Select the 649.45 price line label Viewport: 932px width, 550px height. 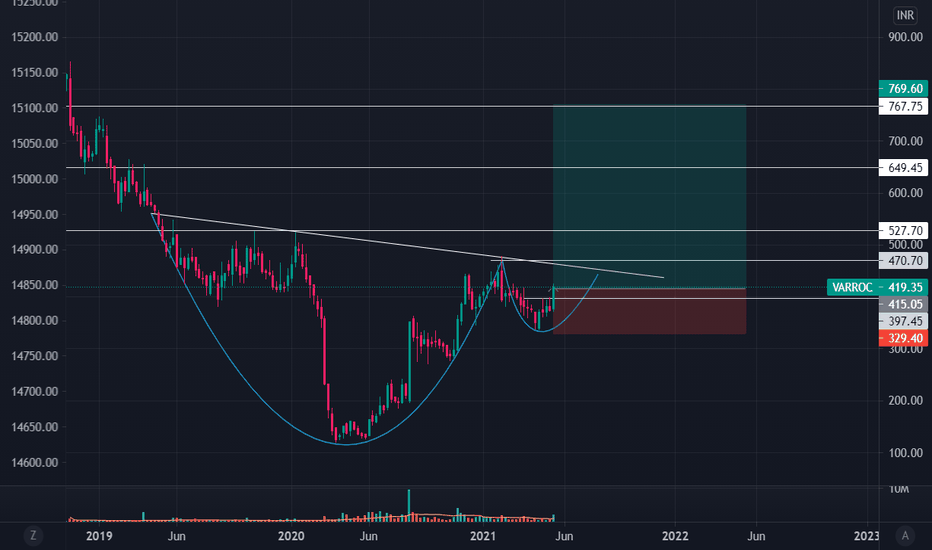pos(903,168)
